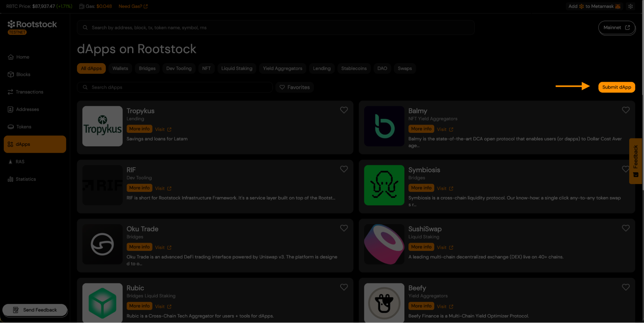Favorite SushiSwap using its heart icon
The image size is (644, 323).
coord(625,228)
